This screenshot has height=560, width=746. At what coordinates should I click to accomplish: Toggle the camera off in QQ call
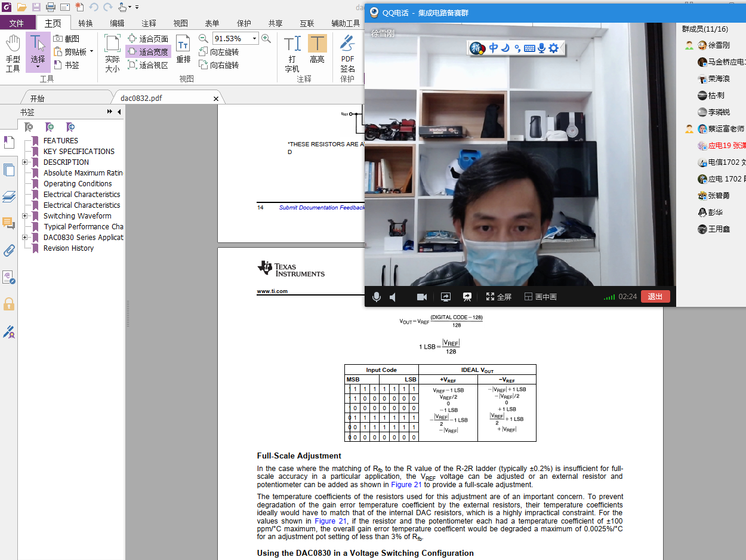tap(421, 297)
